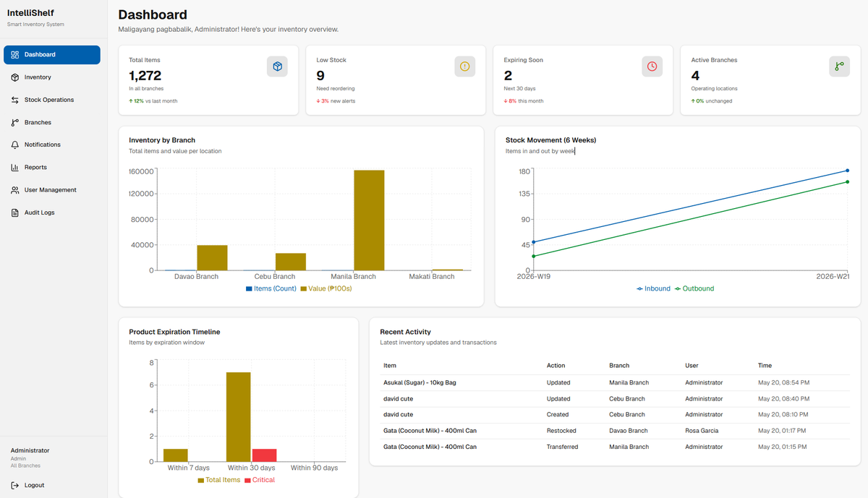Click the Low Stock count 9

pos(320,75)
